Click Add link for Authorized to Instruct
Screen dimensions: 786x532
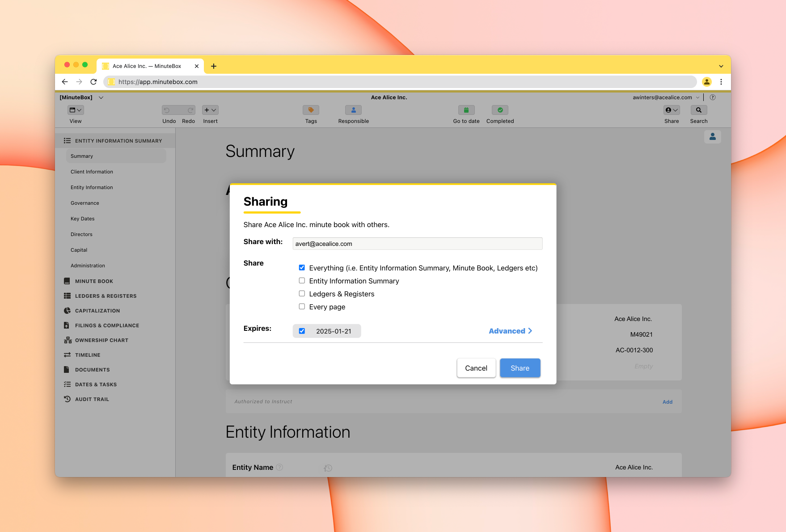pyautogui.click(x=668, y=402)
